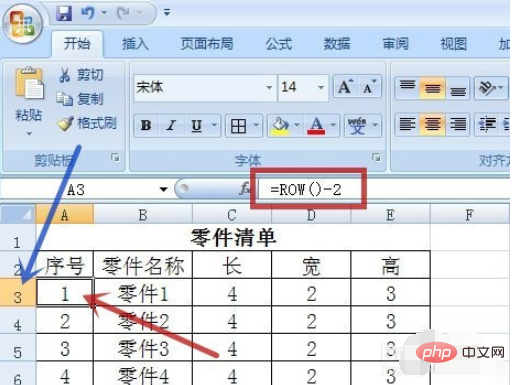Image resolution: width=515 pixels, height=385 pixels.
Task: Toggle italic formatting
Action: click(171, 126)
